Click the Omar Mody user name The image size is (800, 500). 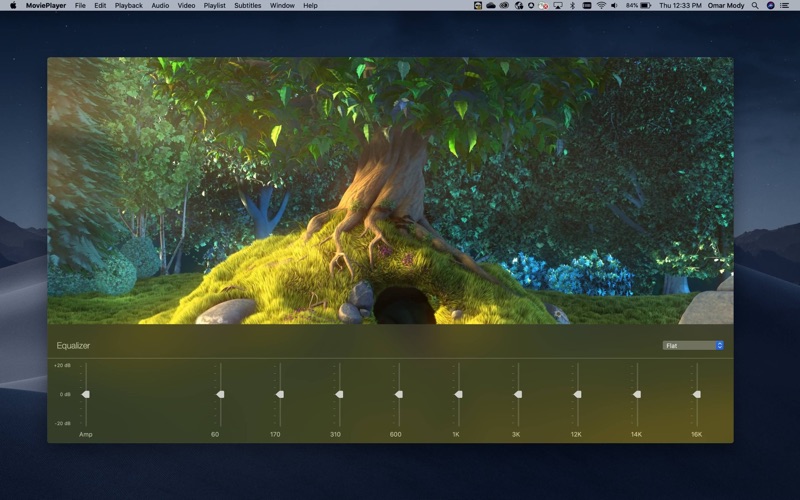pyautogui.click(x=726, y=6)
